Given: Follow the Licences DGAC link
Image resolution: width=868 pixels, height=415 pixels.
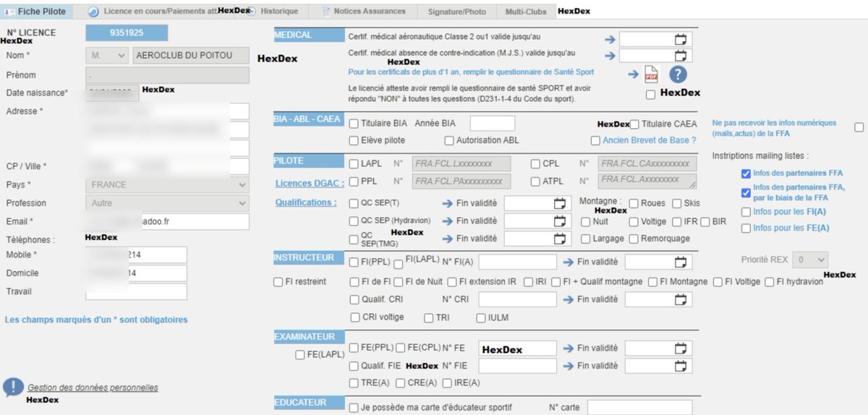Looking at the screenshot, I should coord(309,184).
